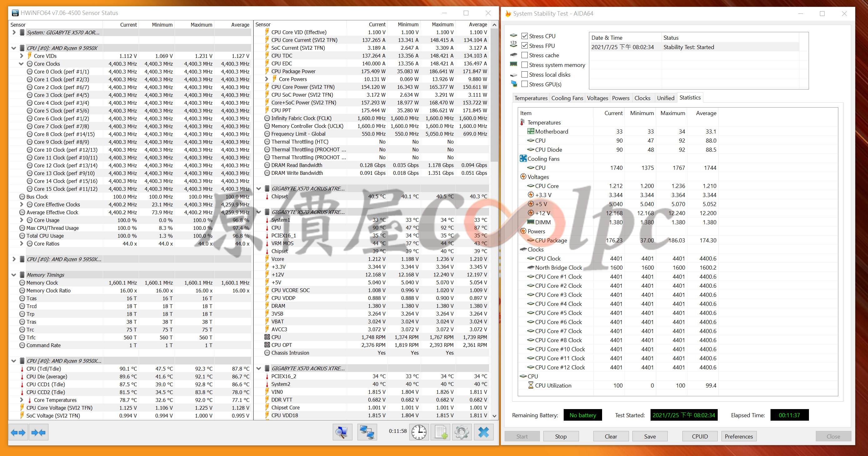
Task: Click Motherboard board icon in Statistics
Action: click(x=531, y=131)
